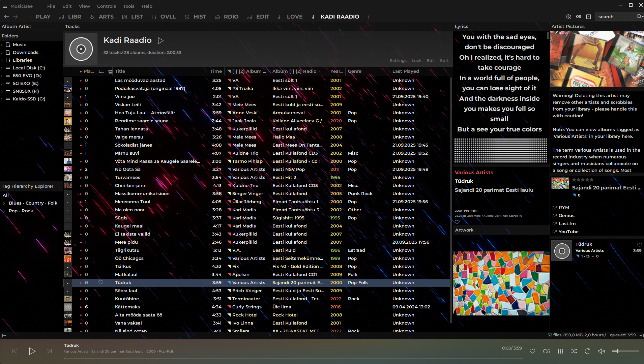Open the File menu
This screenshot has height=364, width=644.
(51, 6)
